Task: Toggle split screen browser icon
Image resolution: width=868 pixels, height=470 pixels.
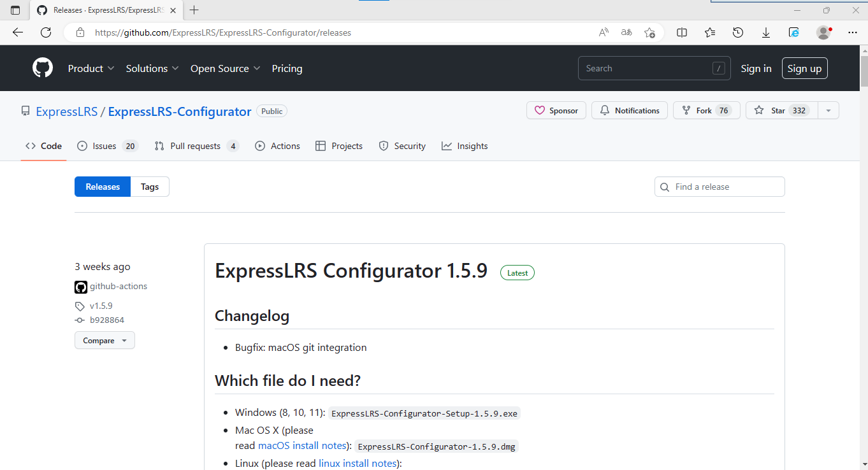Action: 682,32
